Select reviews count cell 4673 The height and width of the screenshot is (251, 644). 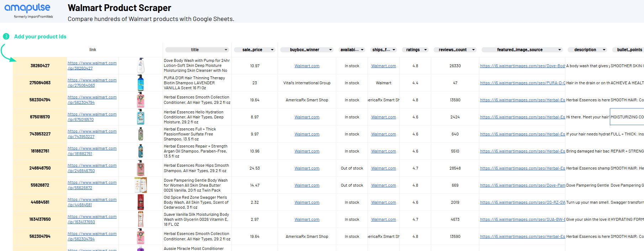(x=455, y=219)
